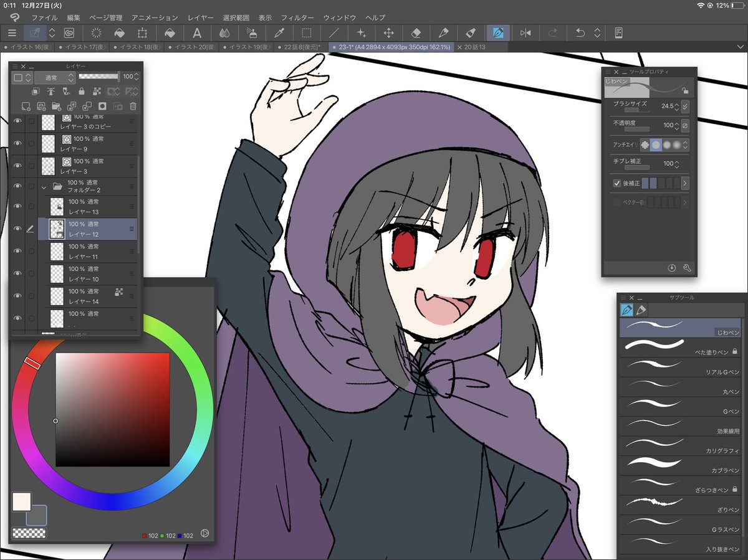
Task: Open the layer color palette dropdown
Action: (x=22, y=77)
